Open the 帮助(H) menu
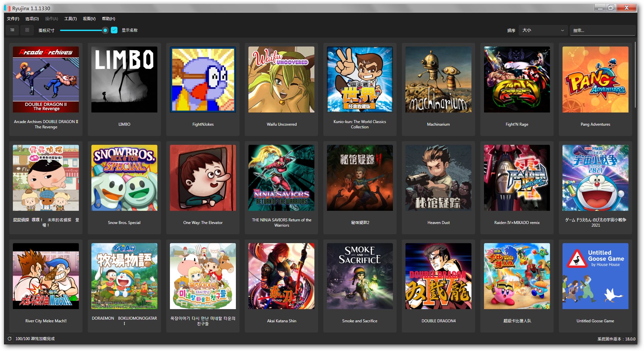Image resolution: width=644 pixels, height=351 pixels. 109,19
